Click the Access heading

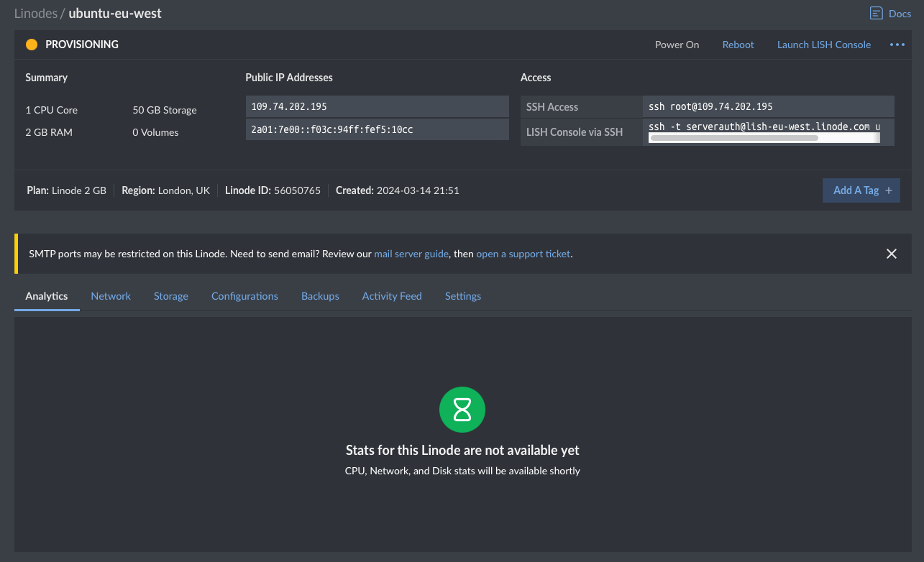536,77
